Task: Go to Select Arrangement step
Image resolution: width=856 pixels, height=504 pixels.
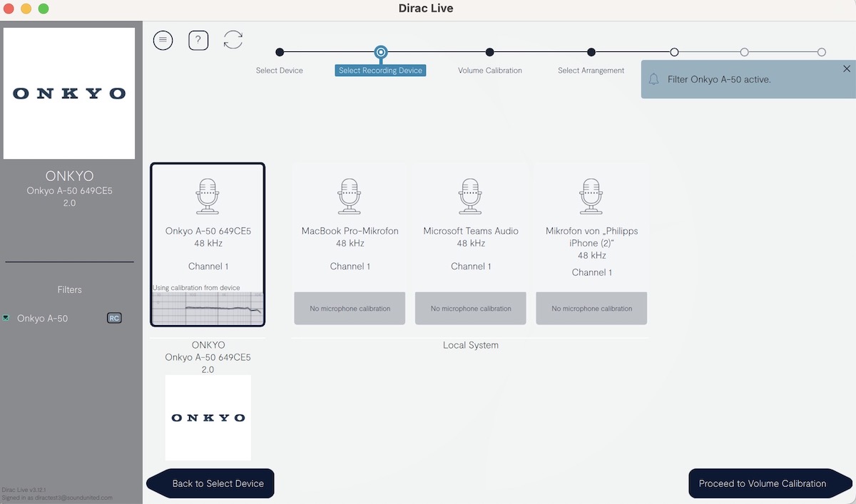Action: point(591,52)
